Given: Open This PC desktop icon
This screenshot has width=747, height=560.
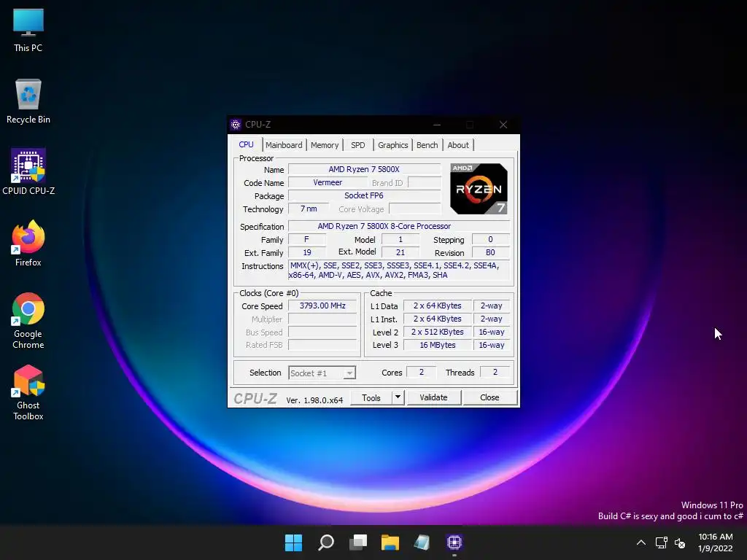Looking at the screenshot, I should [x=28, y=30].
